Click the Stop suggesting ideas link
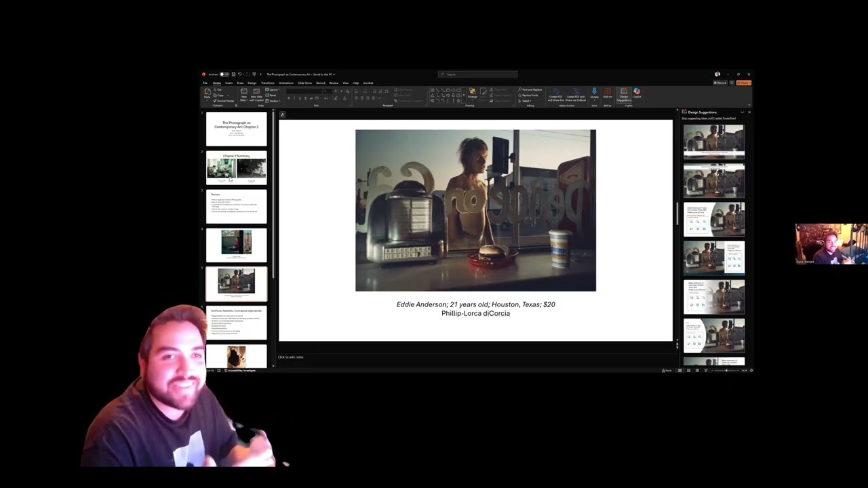Image resolution: width=868 pixels, height=488 pixels. 709,118
